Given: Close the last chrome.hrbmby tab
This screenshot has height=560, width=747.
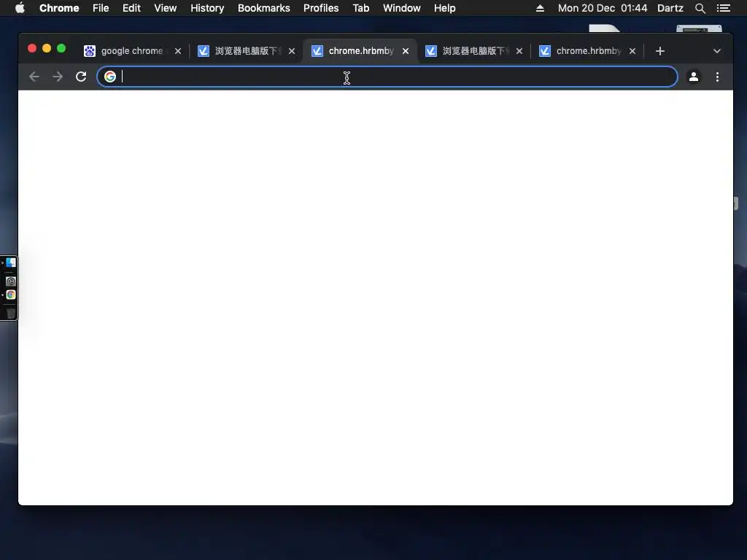Looking at the screenshot, I should [632, 51].
